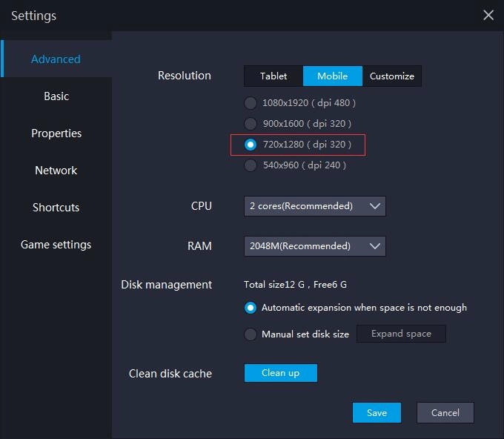Screen dimensions: 504x439
Task: Close the Settings window with the X icon
Action: click(488, 15)
